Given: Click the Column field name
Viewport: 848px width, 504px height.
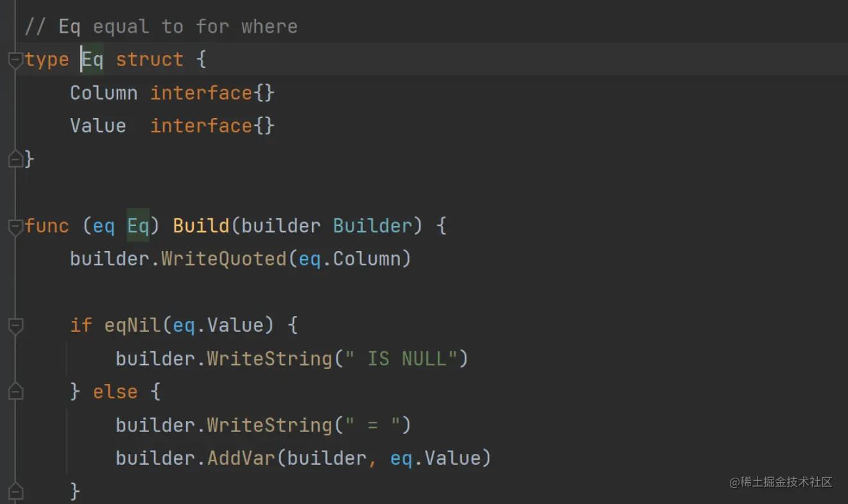Looking at the screenshot, I should point(103,94).
